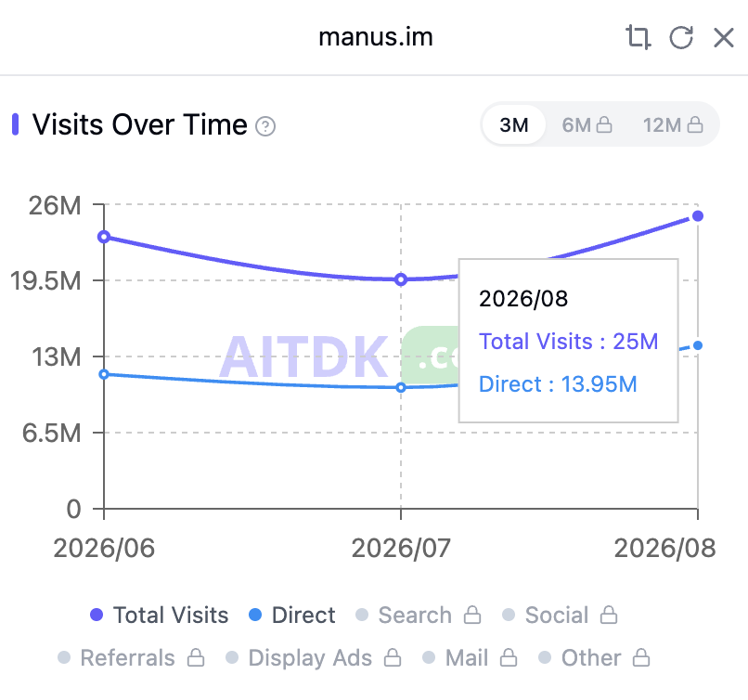
Task: Click the crop screenshot icon
Action: [x=638, y=37]
